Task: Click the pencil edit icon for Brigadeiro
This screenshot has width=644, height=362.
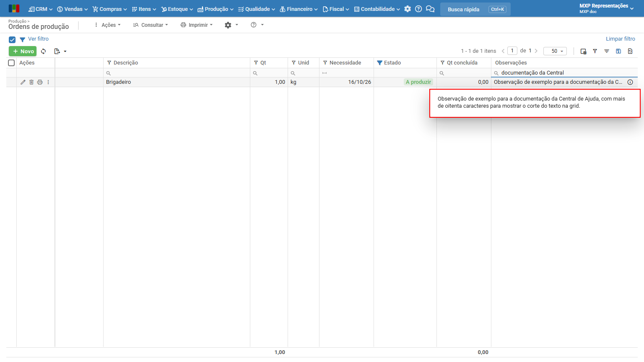Action: point(23,82)
